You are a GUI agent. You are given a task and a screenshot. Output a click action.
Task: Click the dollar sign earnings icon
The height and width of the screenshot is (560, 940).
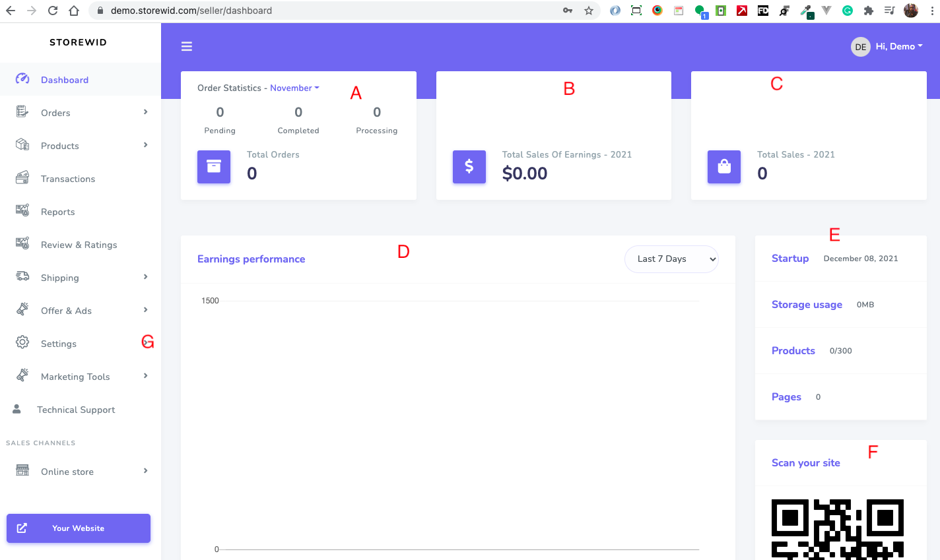(x=469, y=166)
